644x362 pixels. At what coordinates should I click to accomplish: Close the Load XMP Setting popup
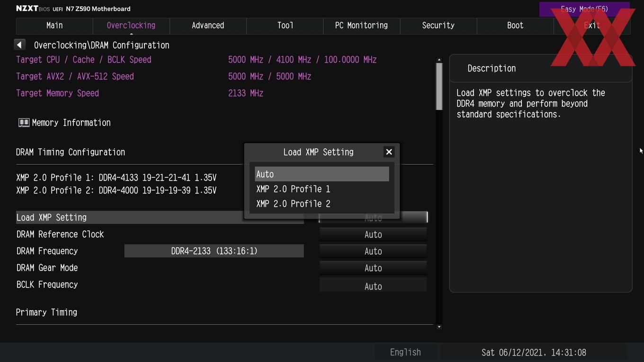click(389, 152)
